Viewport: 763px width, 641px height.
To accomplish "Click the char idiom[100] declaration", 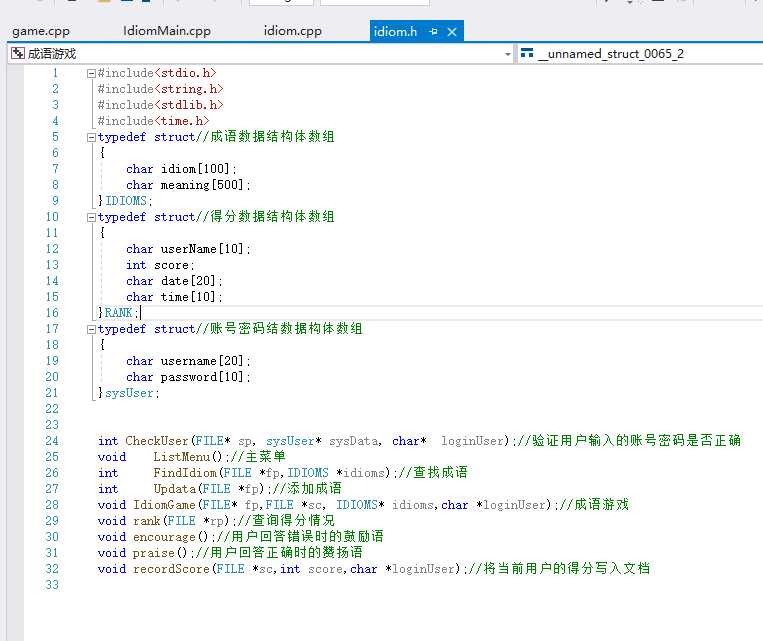I will pyautogui.click(x=181, y=169).
